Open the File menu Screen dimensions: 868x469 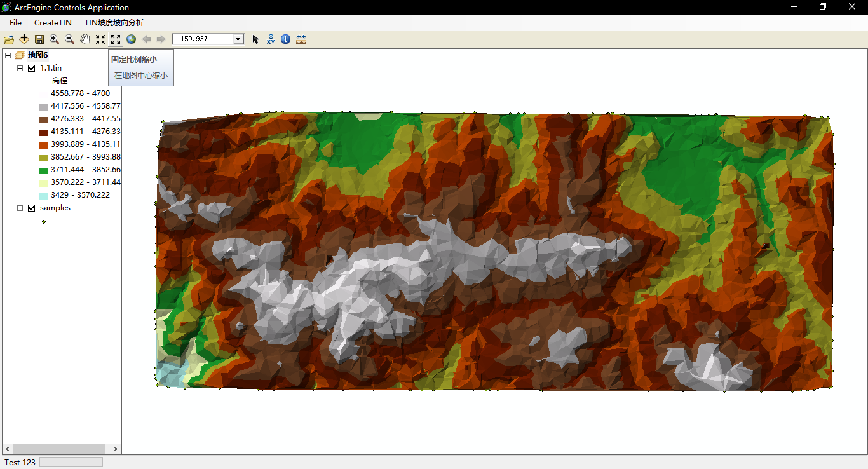click(15, 23)
